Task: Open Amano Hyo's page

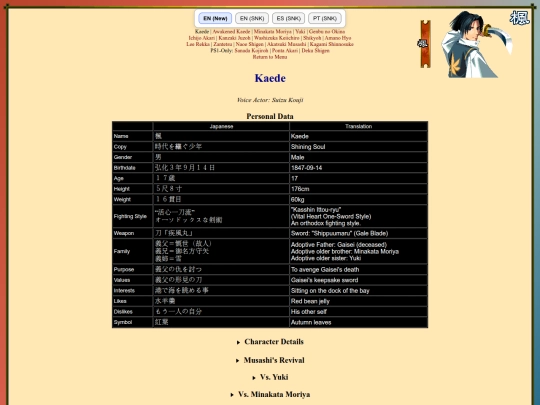Action: pyautogui.click(x=338, y=38)
